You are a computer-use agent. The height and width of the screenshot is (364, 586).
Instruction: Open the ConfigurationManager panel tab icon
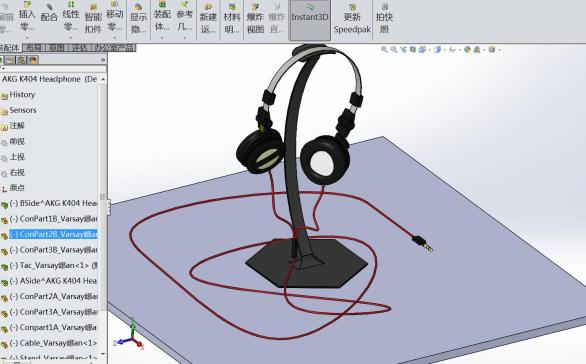click(x=22, y=60)
